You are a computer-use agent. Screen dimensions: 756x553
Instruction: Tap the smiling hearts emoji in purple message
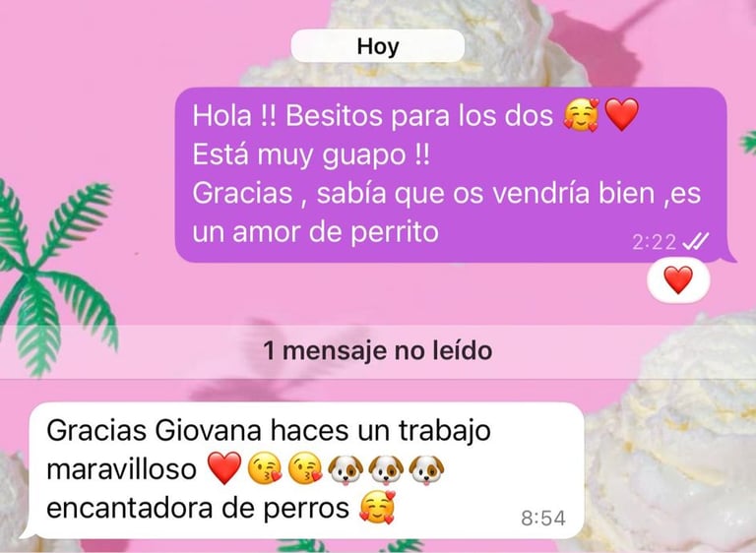point(582,115)
